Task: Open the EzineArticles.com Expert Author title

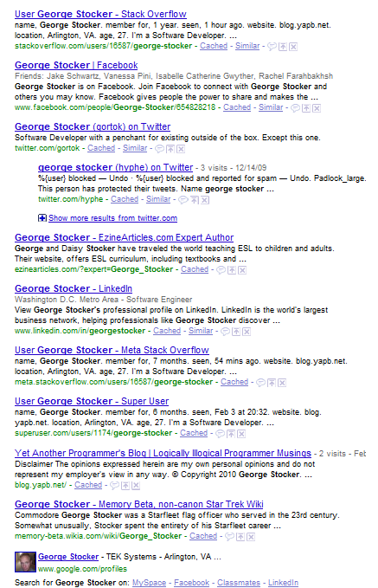Action: click(124, 237)
